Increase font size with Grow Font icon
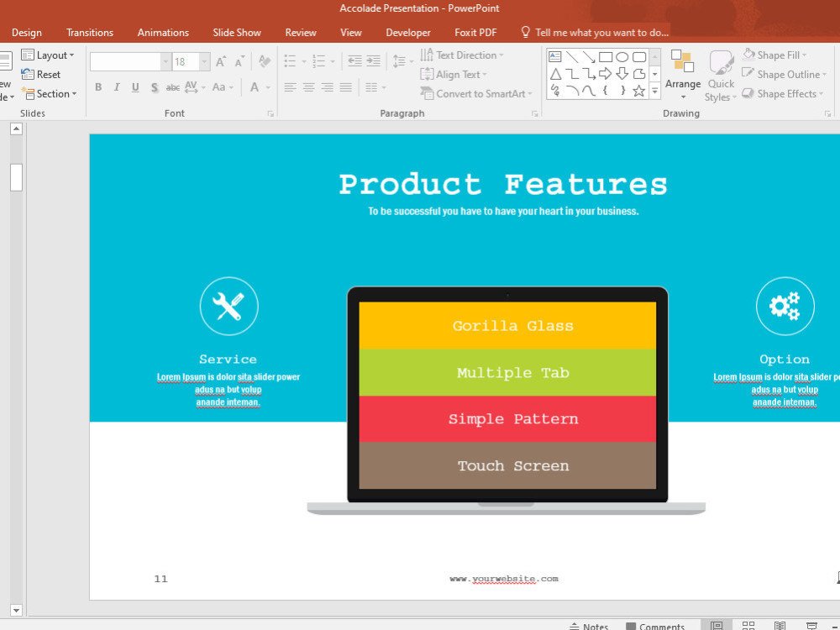This screenshot has width=840, height=630. 220,60
